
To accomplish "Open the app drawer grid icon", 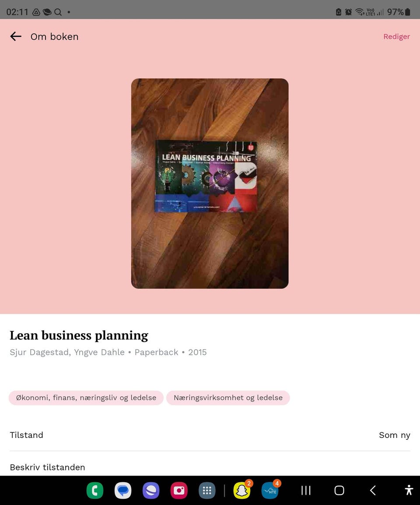I will pyautogui.click(x=207, y=490).
